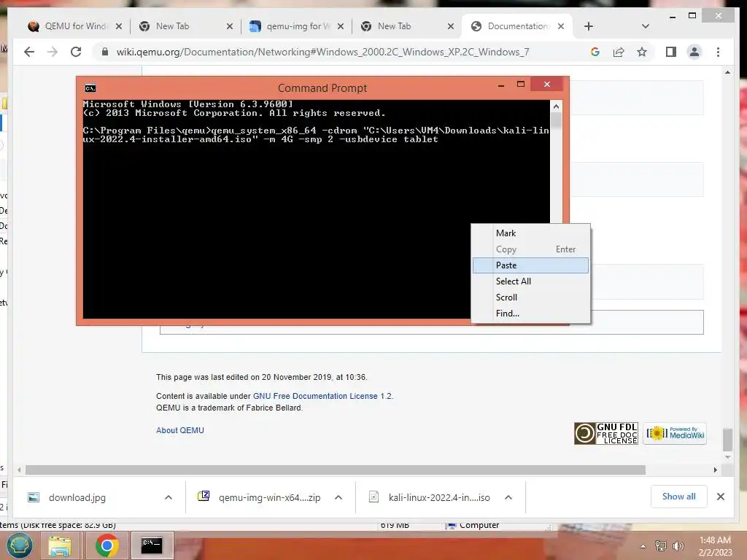Share this page via share icon
The width and height of the screenshot is (747, 560).
(x=619, y=52)
